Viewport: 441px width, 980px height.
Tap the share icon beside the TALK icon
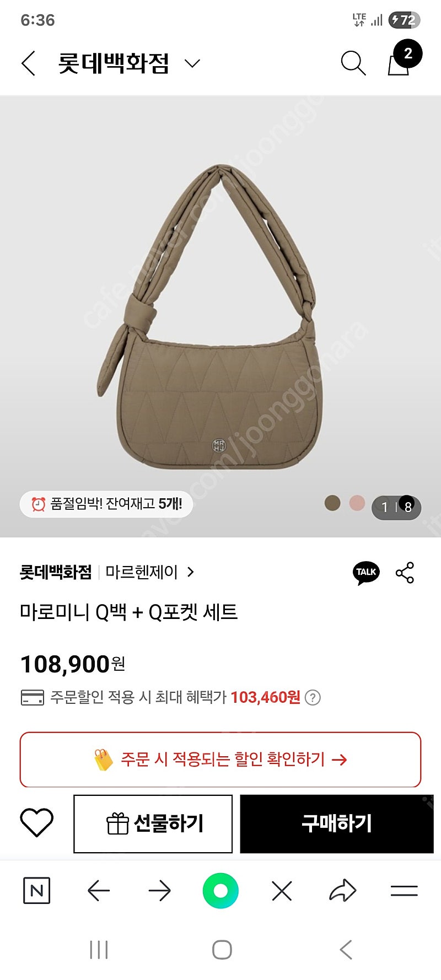coord(405,573)
